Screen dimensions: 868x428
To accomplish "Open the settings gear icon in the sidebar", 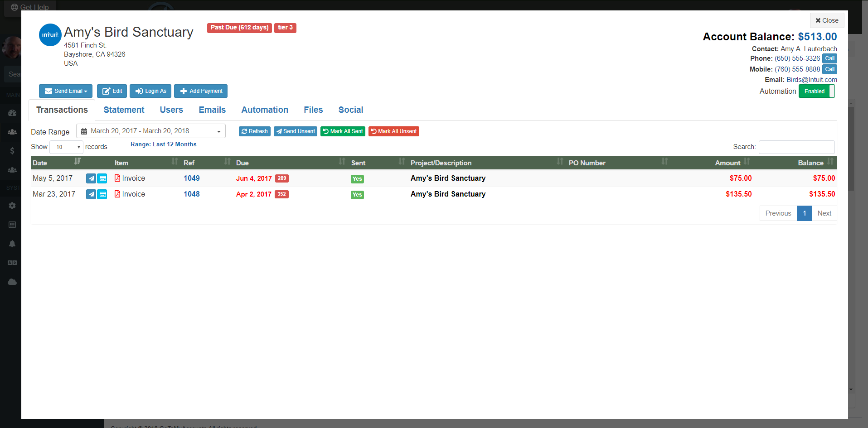I will coord(12,206).
